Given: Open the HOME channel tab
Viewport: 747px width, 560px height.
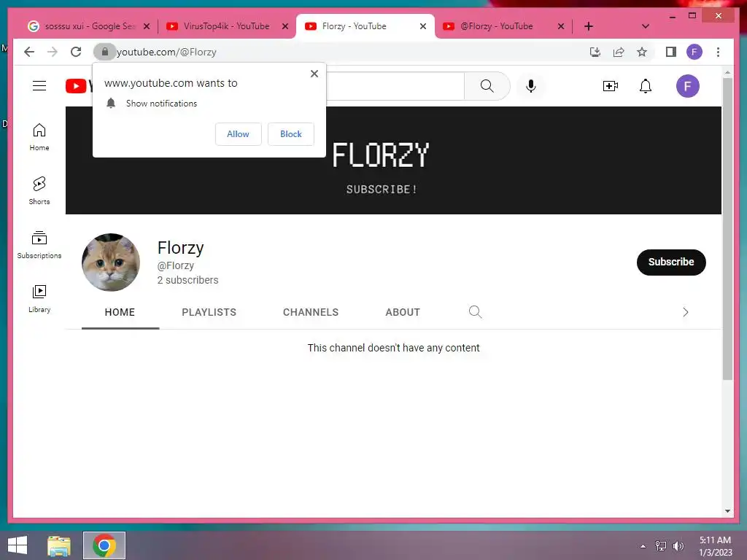Looking at the screenshot, I should 120,312.
